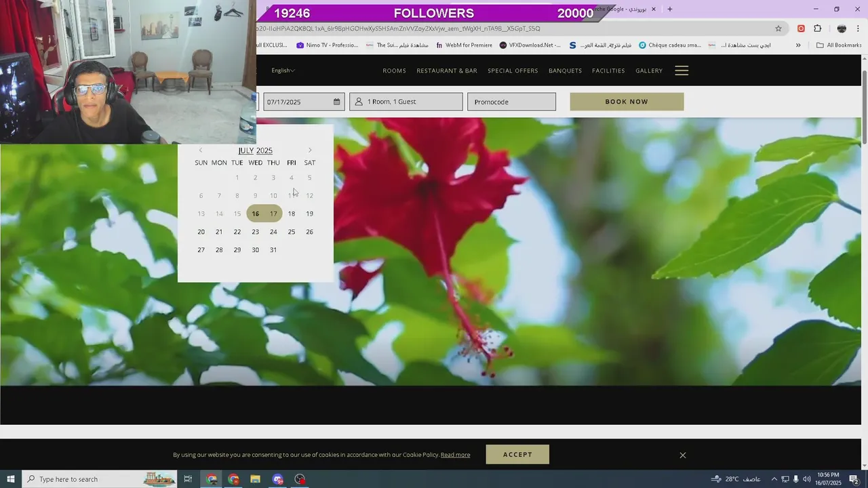Click the BOOK NOW button
The width and height of the screenshot is (868, 488).
pos(627,102)
